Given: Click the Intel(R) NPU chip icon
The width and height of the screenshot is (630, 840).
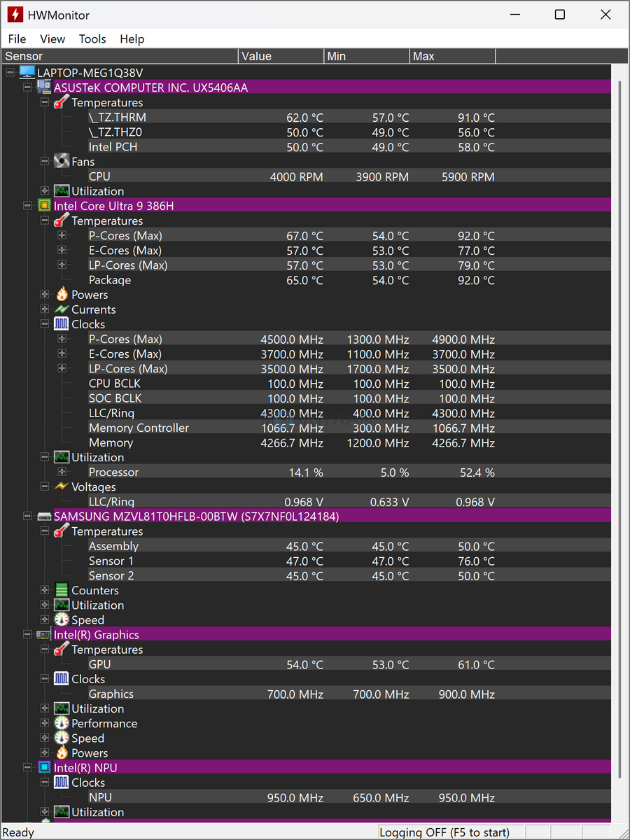Looking at the screenshot, I should click(x=44, y=767).
